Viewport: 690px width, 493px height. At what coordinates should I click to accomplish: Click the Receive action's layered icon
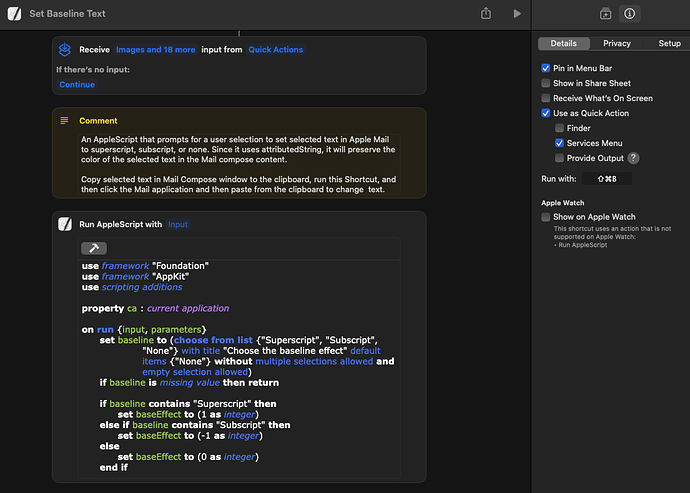coord(65,50)
